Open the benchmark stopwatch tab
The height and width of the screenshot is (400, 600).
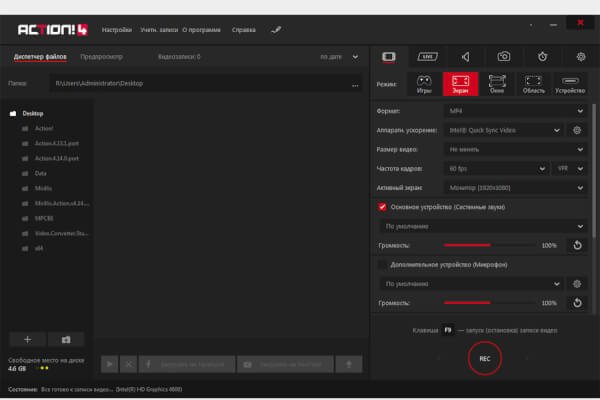pos(541,57)
